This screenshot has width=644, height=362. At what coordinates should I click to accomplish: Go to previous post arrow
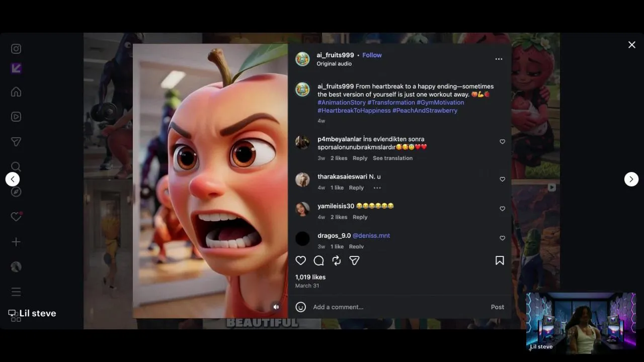pos(13,179)
